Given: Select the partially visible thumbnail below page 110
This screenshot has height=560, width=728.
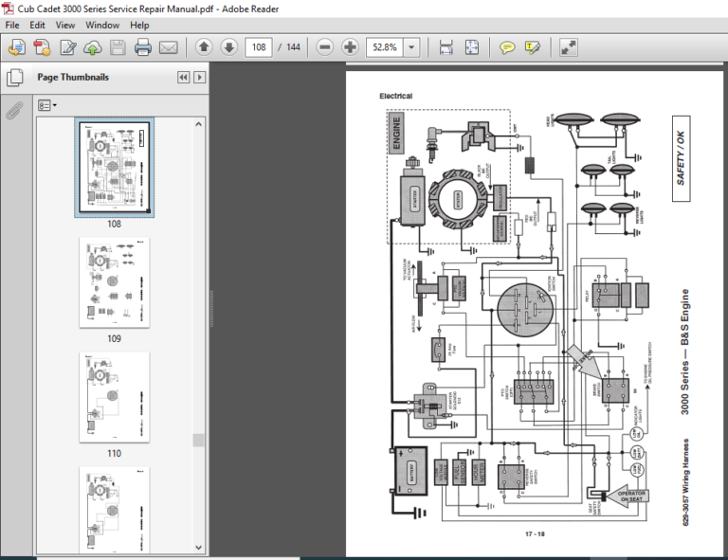Looking at the screenshot, I should pyautogui.click(x=114, y=510).
